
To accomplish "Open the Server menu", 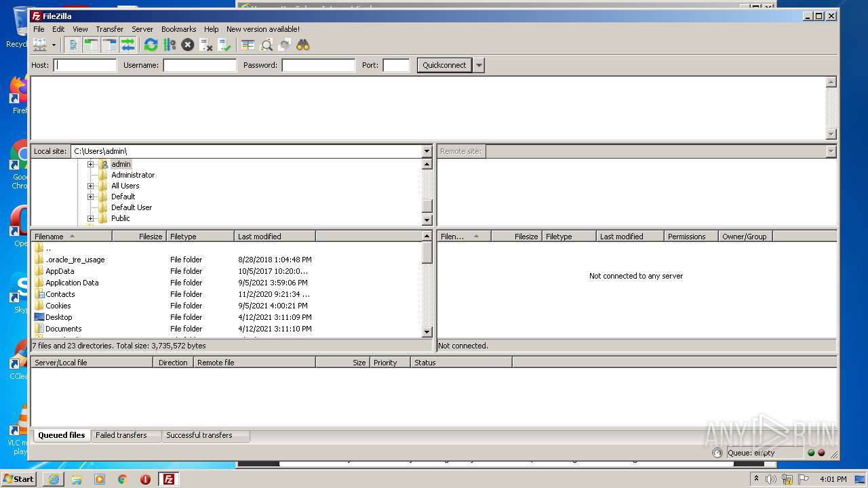I will click(x=142, y=29).
